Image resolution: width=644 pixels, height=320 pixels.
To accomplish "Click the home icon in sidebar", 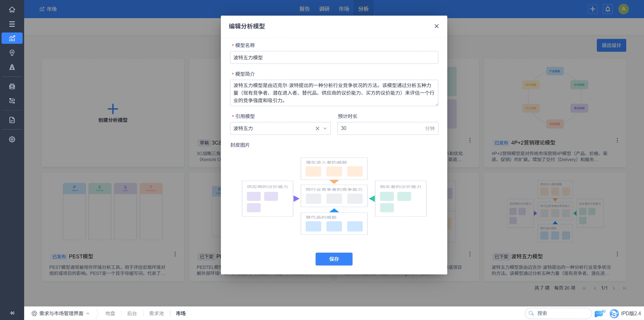I will click(12, 10).
